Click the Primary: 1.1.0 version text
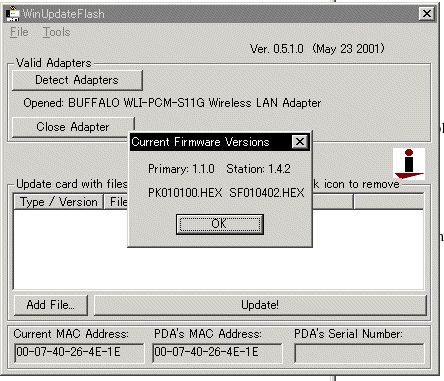The width and height of the screenshot is (444, 381). point(181,169)
